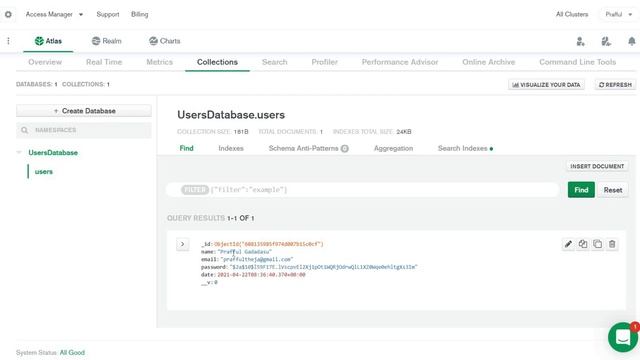Click the project activity feed icon
The width and height of the screenshot is (640, 360).
pos(606,41)
